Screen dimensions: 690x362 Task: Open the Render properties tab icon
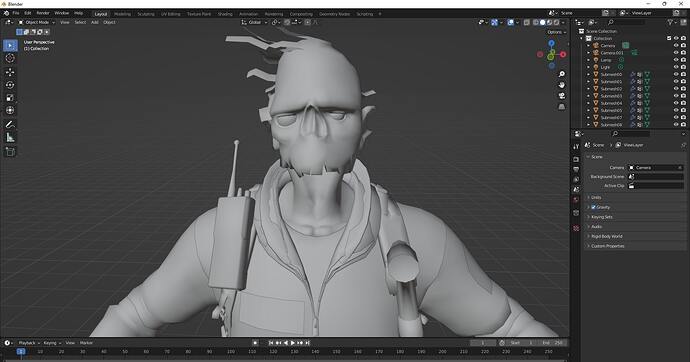coord(576,159)
